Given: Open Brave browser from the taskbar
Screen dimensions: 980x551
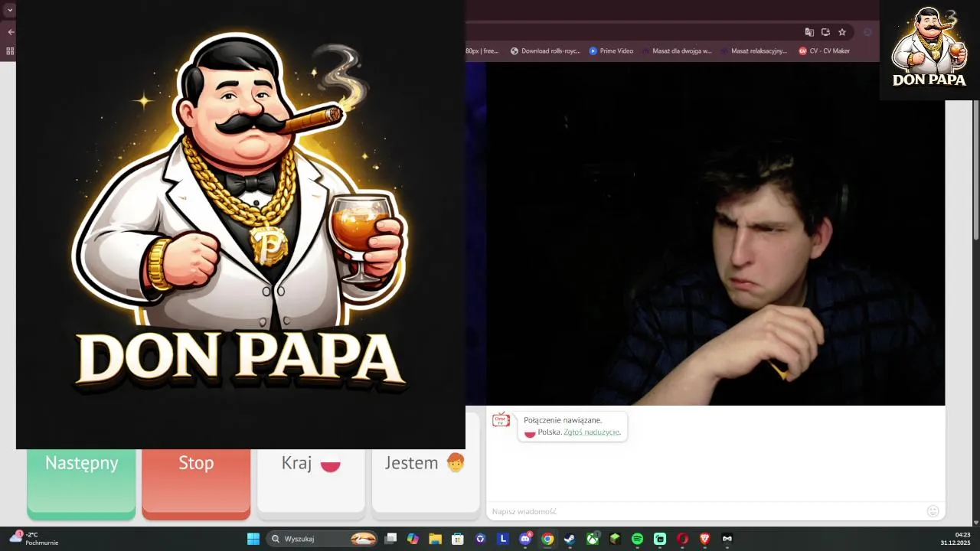Looking at the screenshot, I should coord(704,539).
